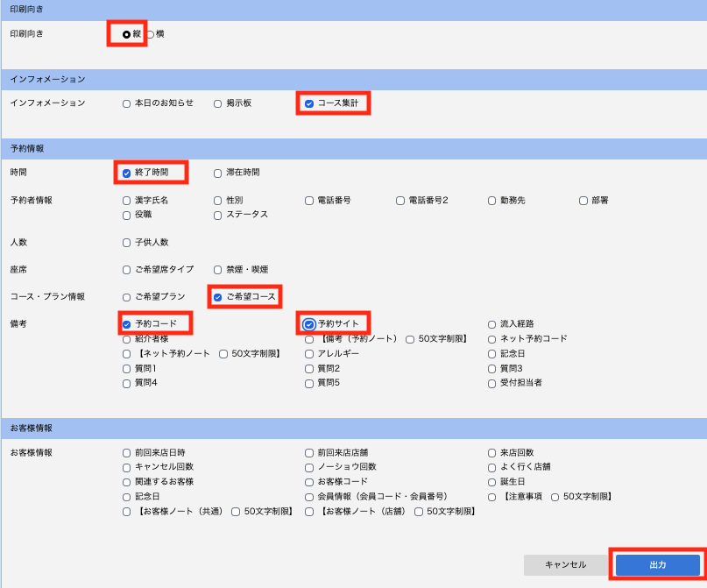This screenshot has width=707, height=588.
Task: Check the 受付担当者 checkbox
Action: pyautogui.click(x=491, y=383)
